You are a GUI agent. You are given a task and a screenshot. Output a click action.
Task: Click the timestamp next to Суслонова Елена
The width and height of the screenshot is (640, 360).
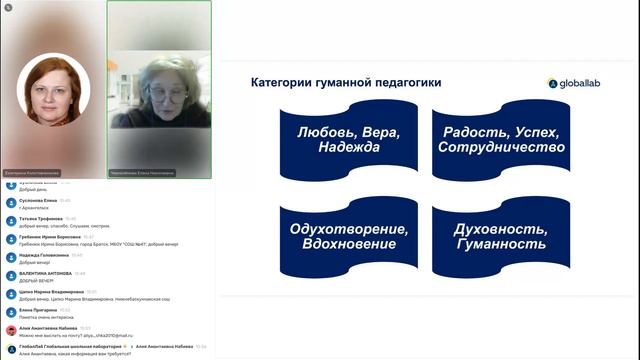(x=65, y=200)
